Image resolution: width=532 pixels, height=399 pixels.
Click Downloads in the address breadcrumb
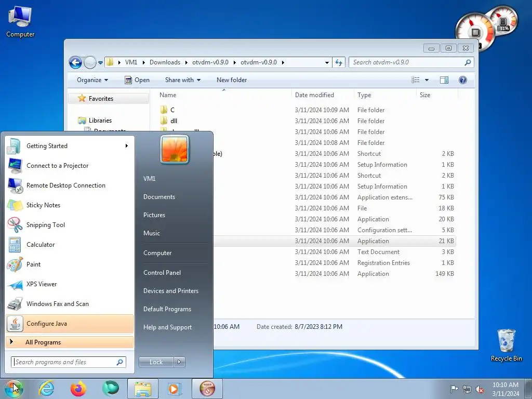coord(165,62)
